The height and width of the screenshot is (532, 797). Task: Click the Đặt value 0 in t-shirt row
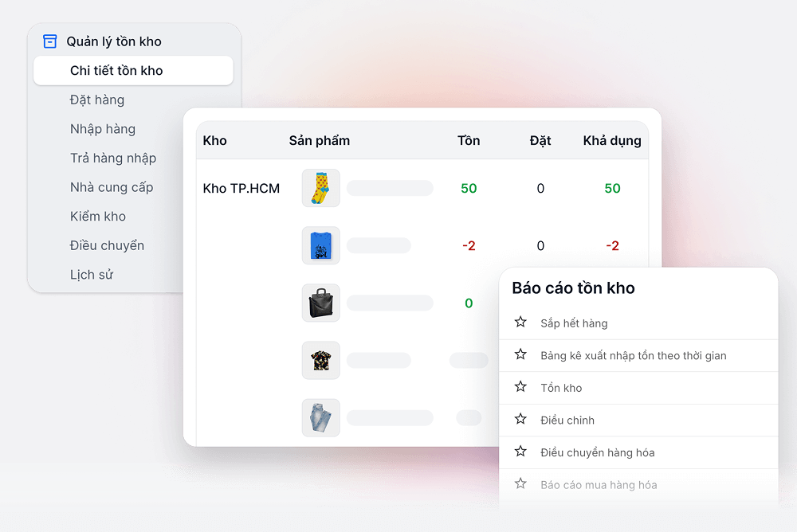(540, 245)
